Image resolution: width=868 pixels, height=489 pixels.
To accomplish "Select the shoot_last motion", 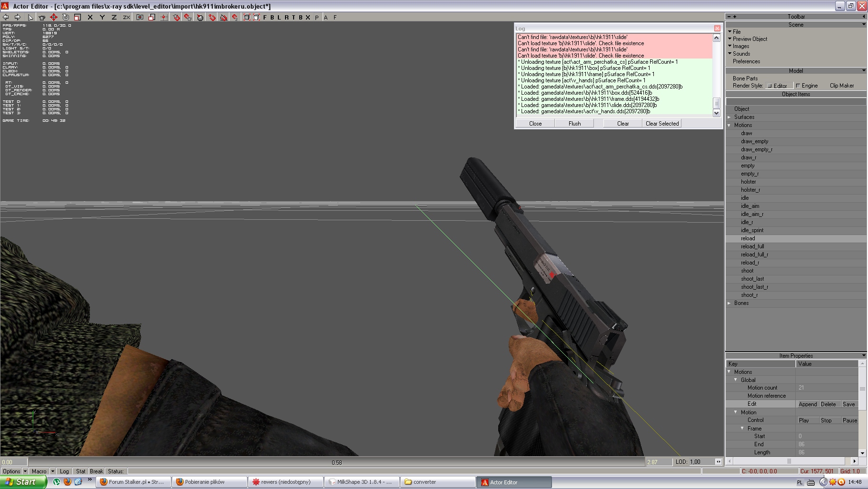I will coord(752,279).
